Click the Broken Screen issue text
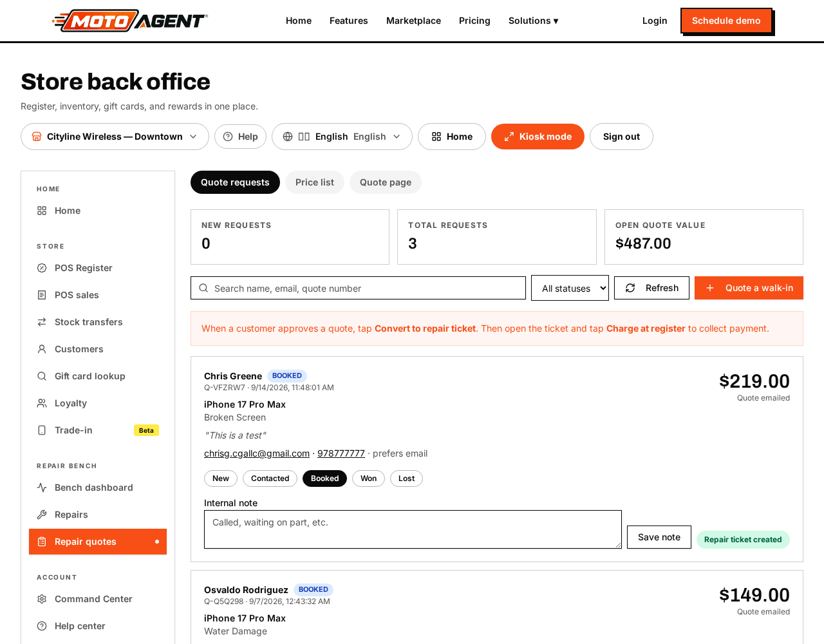This screenshot has height=644, width=824. pyautogui.click(x=235, y=417)
